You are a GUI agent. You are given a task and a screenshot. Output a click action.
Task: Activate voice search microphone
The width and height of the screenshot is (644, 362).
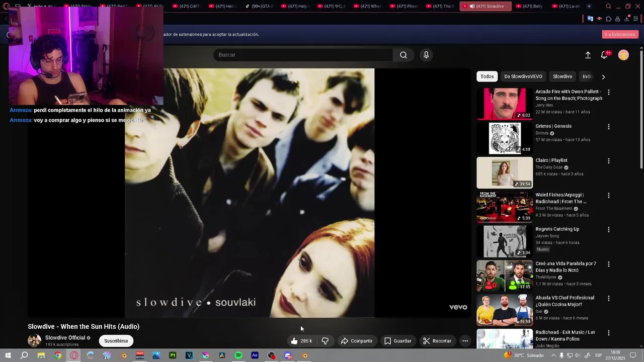tap(426, 55)
